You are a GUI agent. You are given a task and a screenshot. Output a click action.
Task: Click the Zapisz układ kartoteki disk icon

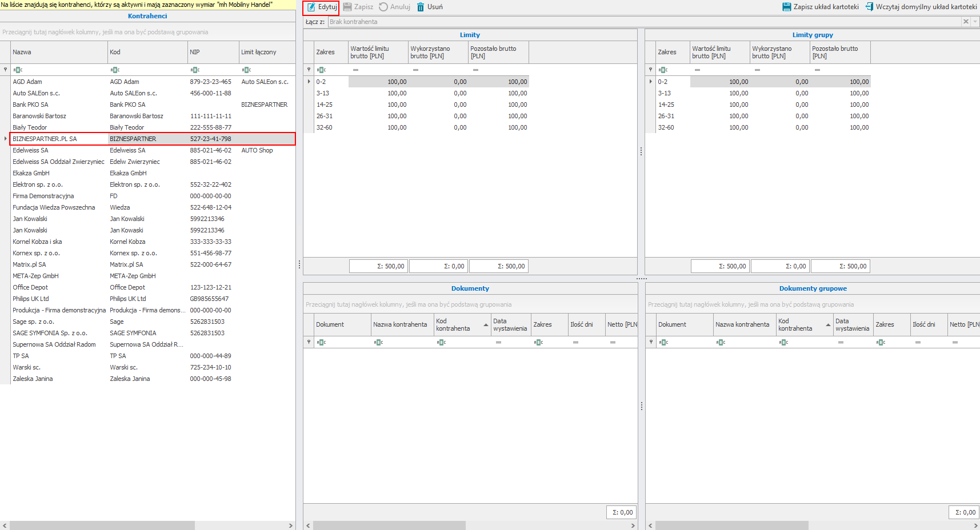coord(786,7)
